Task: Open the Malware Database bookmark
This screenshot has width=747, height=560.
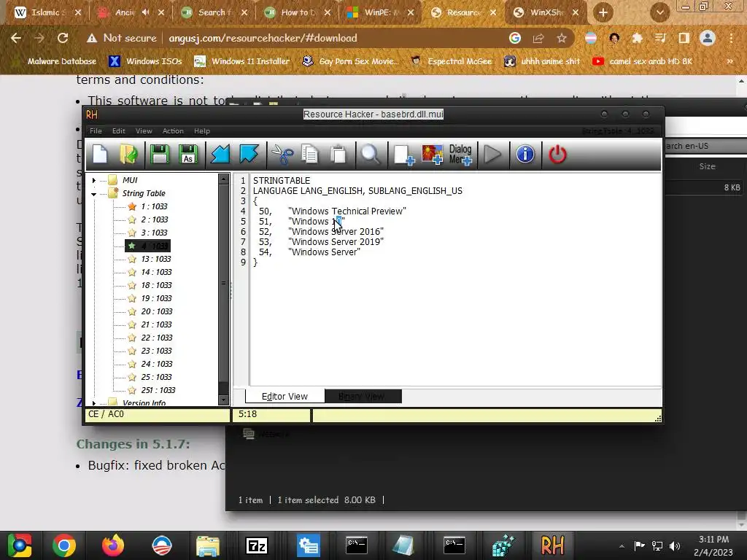Action: click(56, 61)
